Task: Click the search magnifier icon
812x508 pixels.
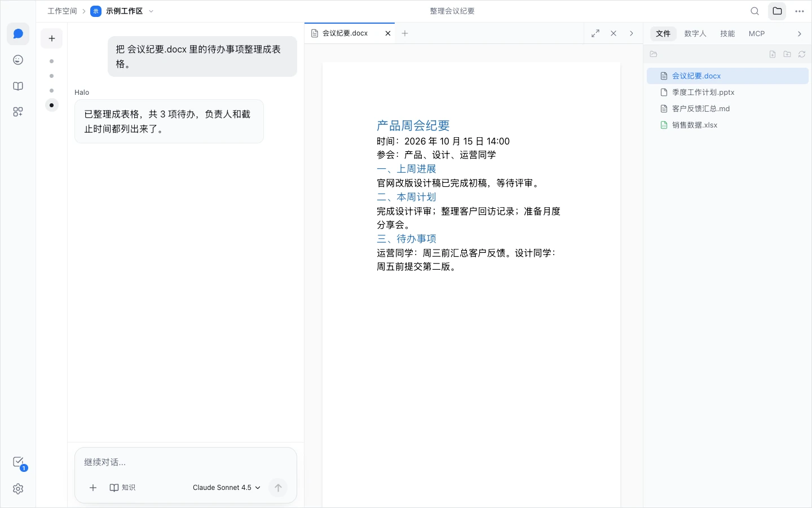Action: (x=754, y=11)
